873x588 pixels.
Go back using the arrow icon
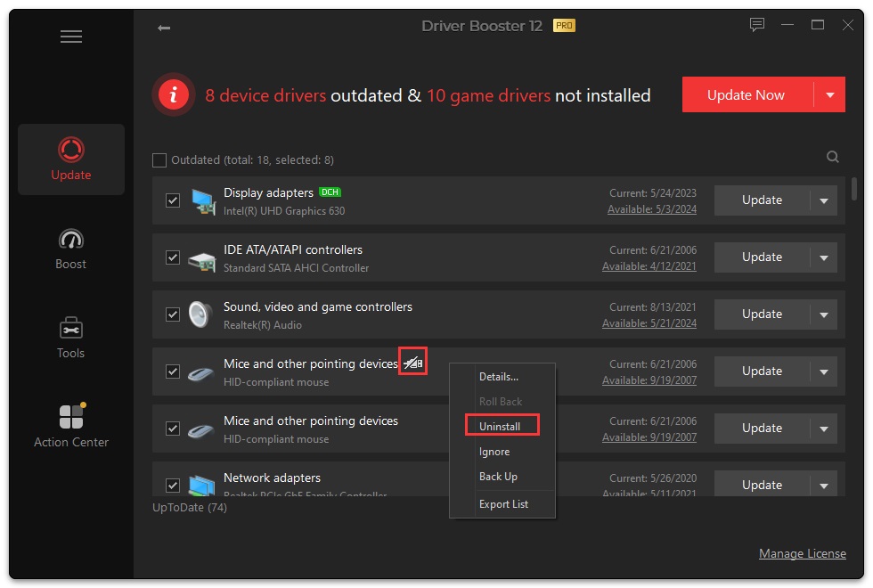pyautogui.click(x=164, y=28)
